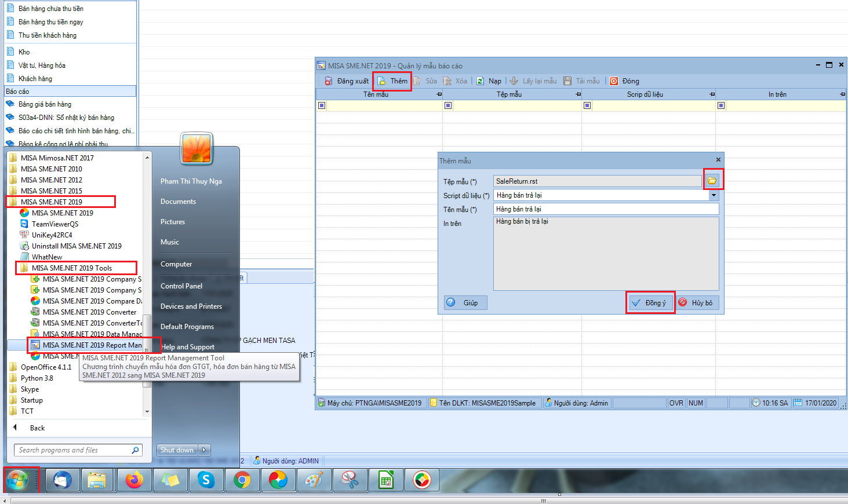Open Snipping Tool from the taskbar
The height and width of the screenshot is (504, 848).
click(350, 480)
